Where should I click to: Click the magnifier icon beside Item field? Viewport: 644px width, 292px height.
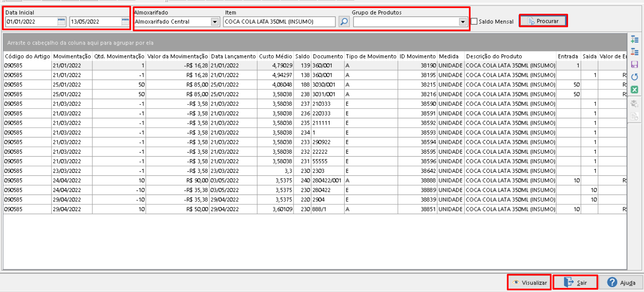click(x=344, y=22)
